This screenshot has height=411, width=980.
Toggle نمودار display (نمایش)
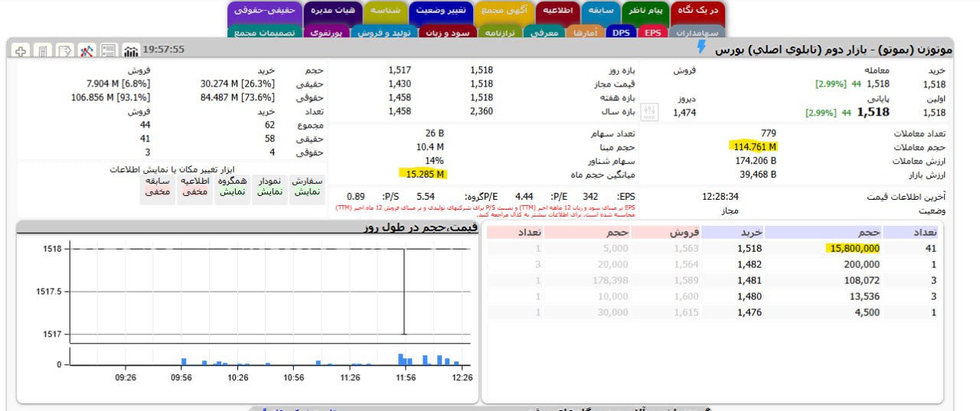tap(270, 188)
